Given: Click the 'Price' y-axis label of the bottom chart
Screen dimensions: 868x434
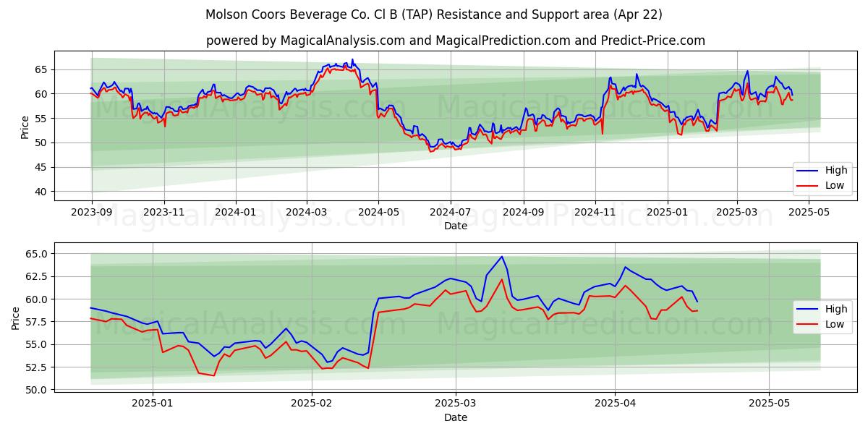Looking at the screenshot, I should (x=16, y=318).
